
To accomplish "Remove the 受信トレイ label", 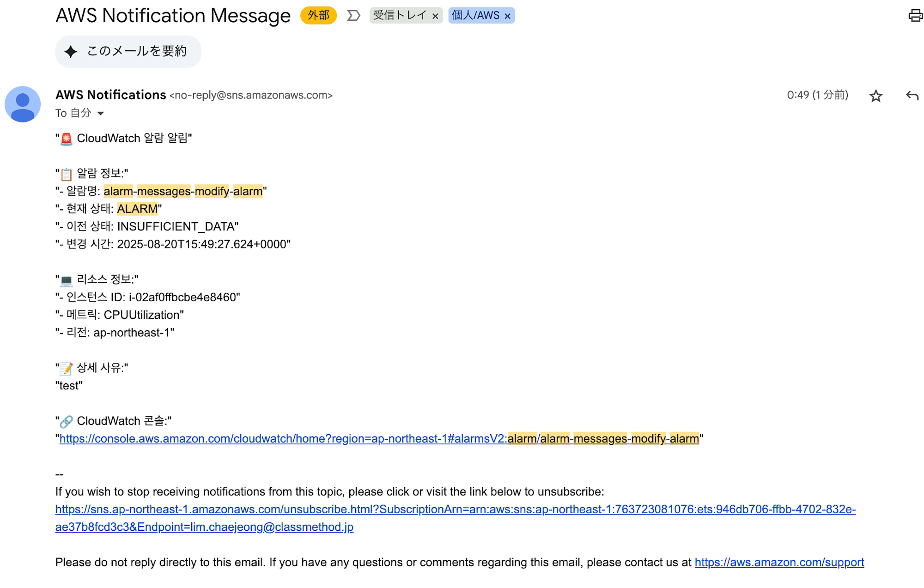I will (435, 16).
